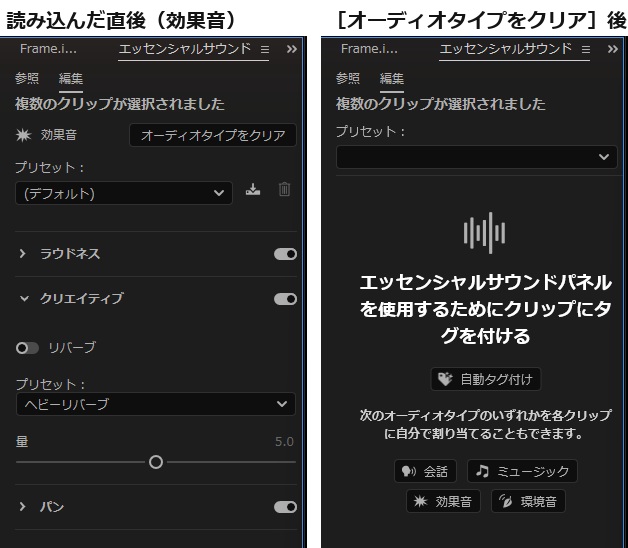Expand the ラウドネス section

[x=23, y=254]
